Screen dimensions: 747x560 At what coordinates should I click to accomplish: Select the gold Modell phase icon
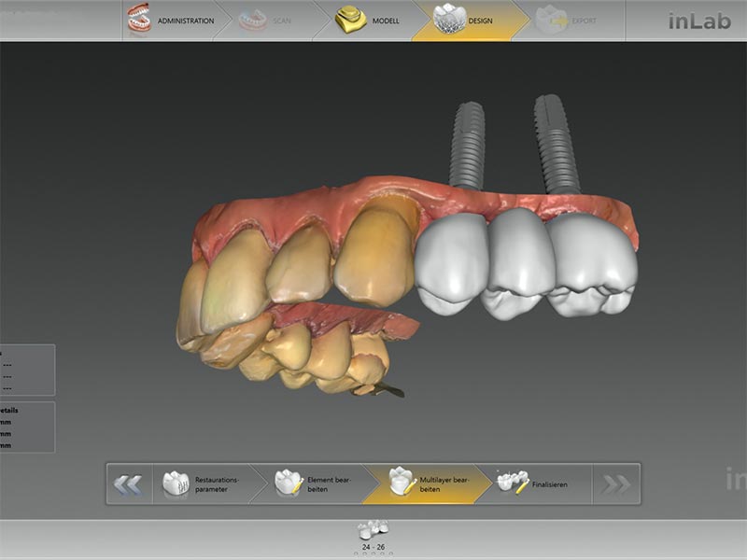tap(350, 20)
